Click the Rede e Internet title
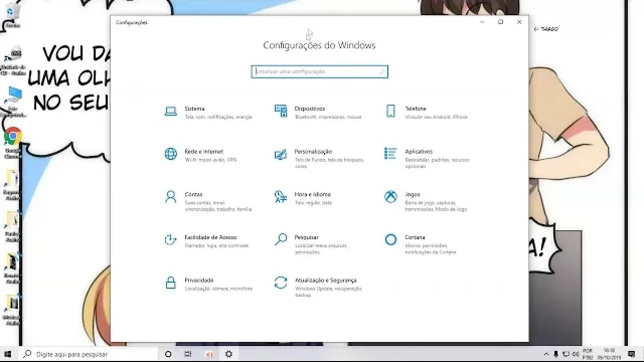 tap(204, 151)
